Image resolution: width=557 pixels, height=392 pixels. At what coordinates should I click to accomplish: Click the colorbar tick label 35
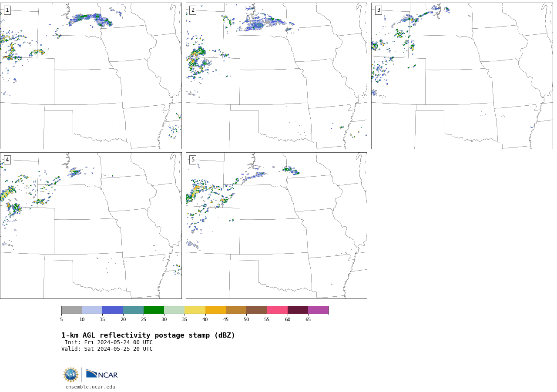point(185,320)
